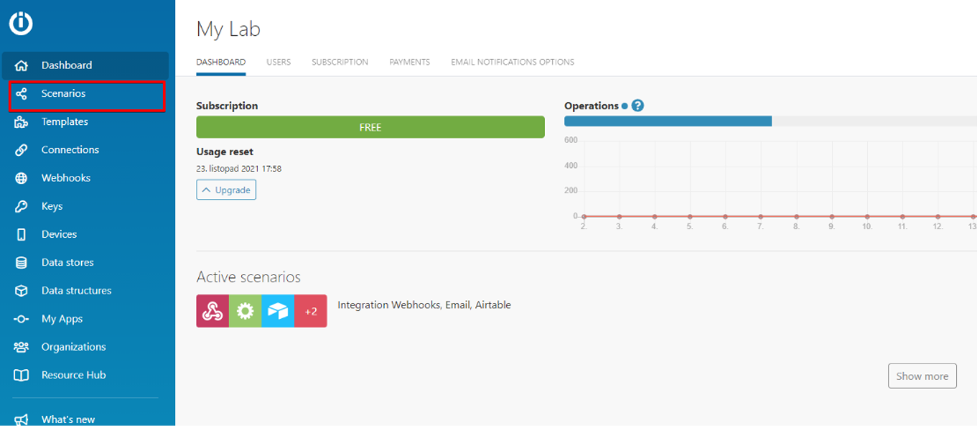Click the Show more button
The width and height of the screenshot is (980, 427).
[x=921, y=376]
